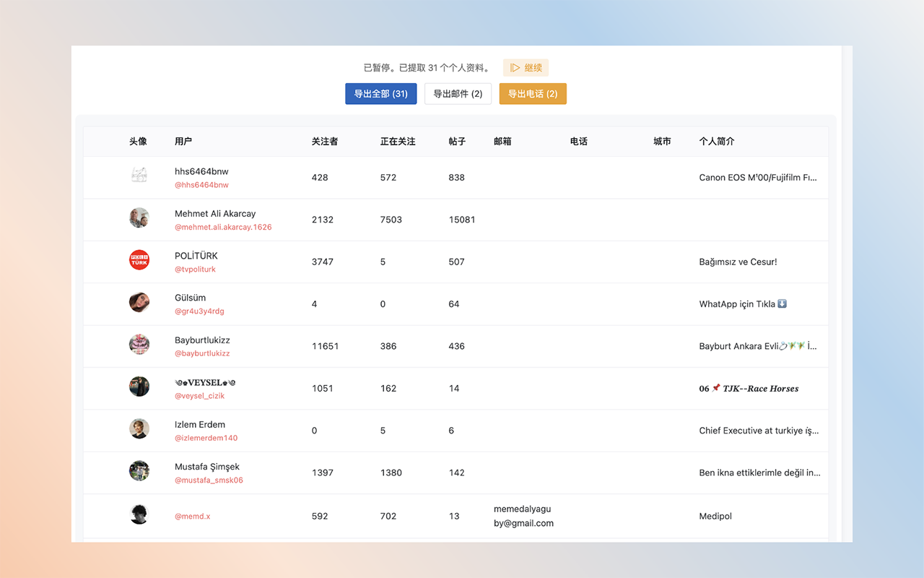Open the @mustafa_smsk06 profile link
This screenshot has height=578, width=924.
click(209, 480)
